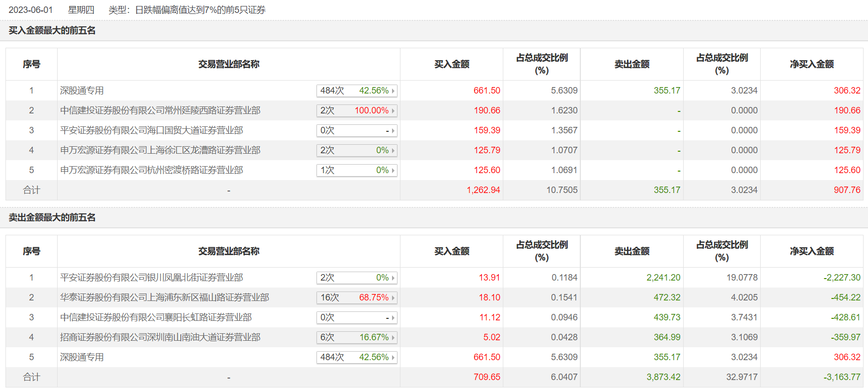Open 中信建投证券常州延陵西路证券营业部 link
The width and height of the screenshot is (868, 389).
tap(160, 110)
